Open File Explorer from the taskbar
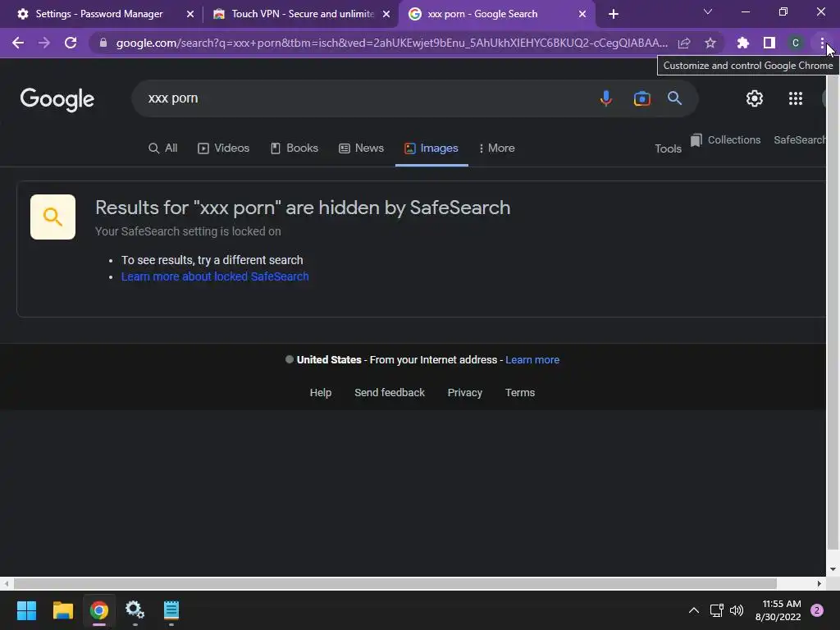Screen dimensions: 840x630 [62, 610]
